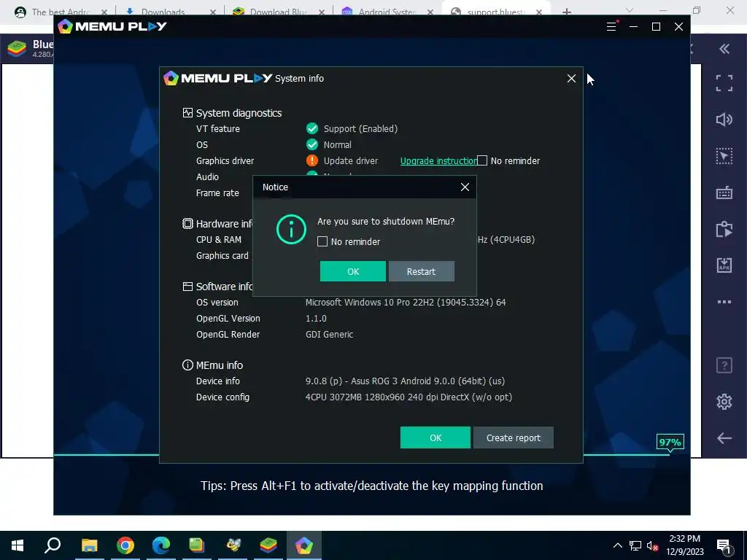Viewport: 747px width, 560px height.
Task: Check No reminder beside Graphics driver
Action: 482,160
